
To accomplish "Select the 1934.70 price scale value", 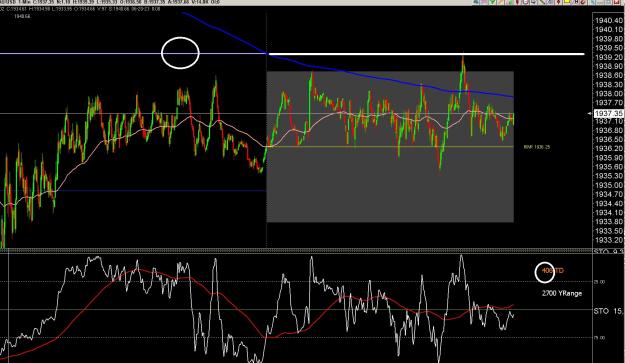I will [609, 194].
